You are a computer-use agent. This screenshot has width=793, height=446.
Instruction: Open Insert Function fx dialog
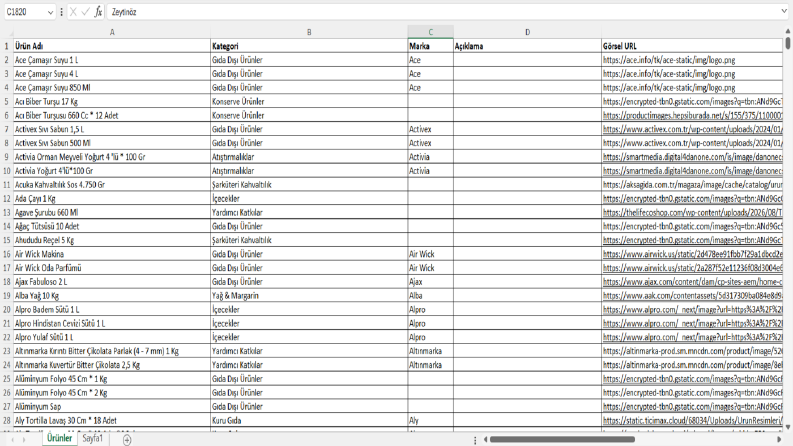tap(98, 12)
